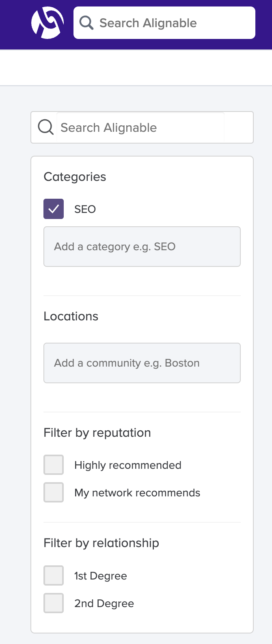Click the Categories section heading
Image resolution: width=272 pixels, height=644 pixels.
(x=75, y=177)
